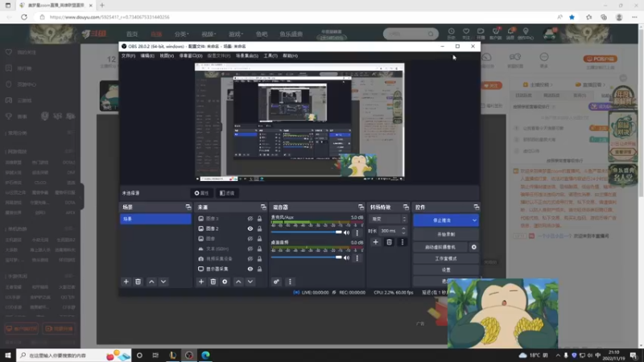Select the scene item in the scenes list
This screenshot has height=362, width=644.
point(155,219)
